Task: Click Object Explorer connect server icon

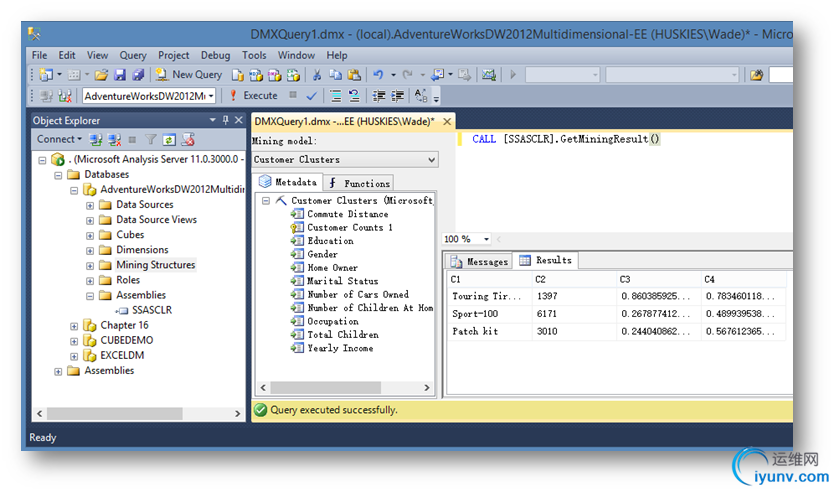Action: [x=96, y=139]
